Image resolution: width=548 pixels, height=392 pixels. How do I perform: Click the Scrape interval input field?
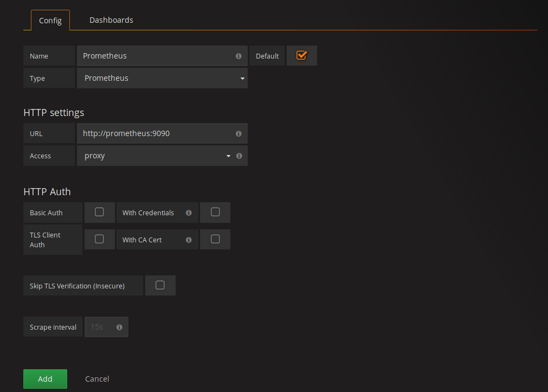click(103, 327)
